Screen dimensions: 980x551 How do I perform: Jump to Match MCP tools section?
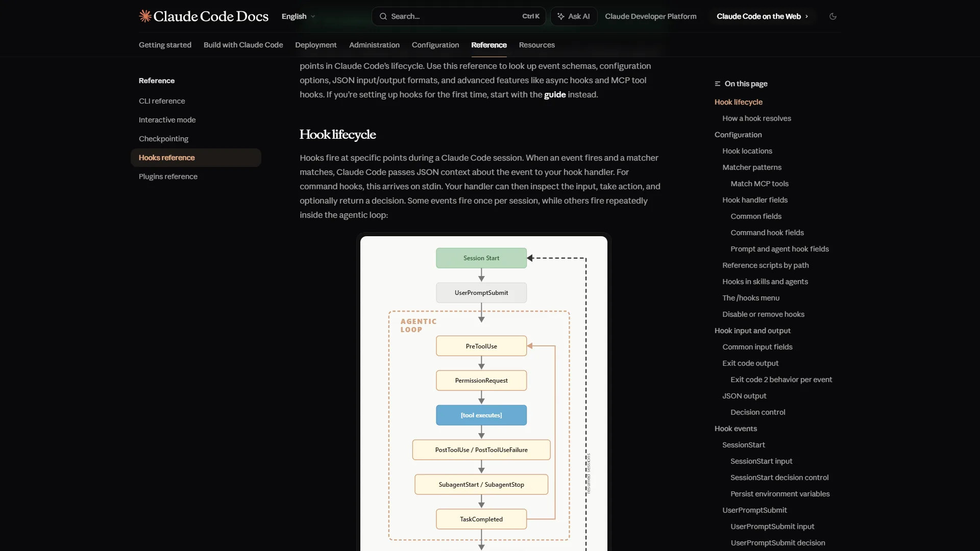[759, 184]
